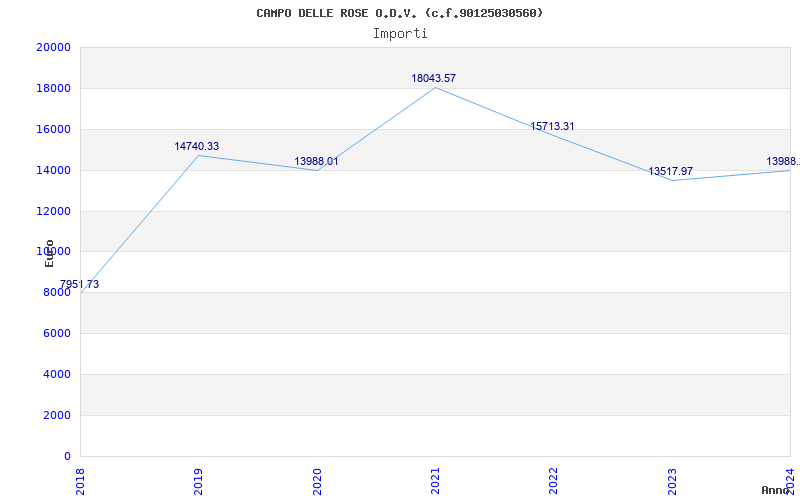Click the 18000 y-axis label
Image resolution: width=800 pixels, height=500 pixels.
(x=53, y=88)
